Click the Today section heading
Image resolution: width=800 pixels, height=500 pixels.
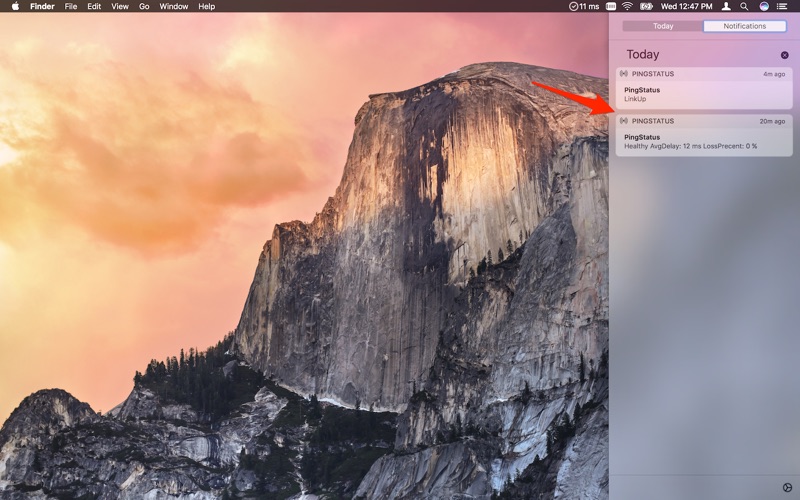[x=643, y=55]
